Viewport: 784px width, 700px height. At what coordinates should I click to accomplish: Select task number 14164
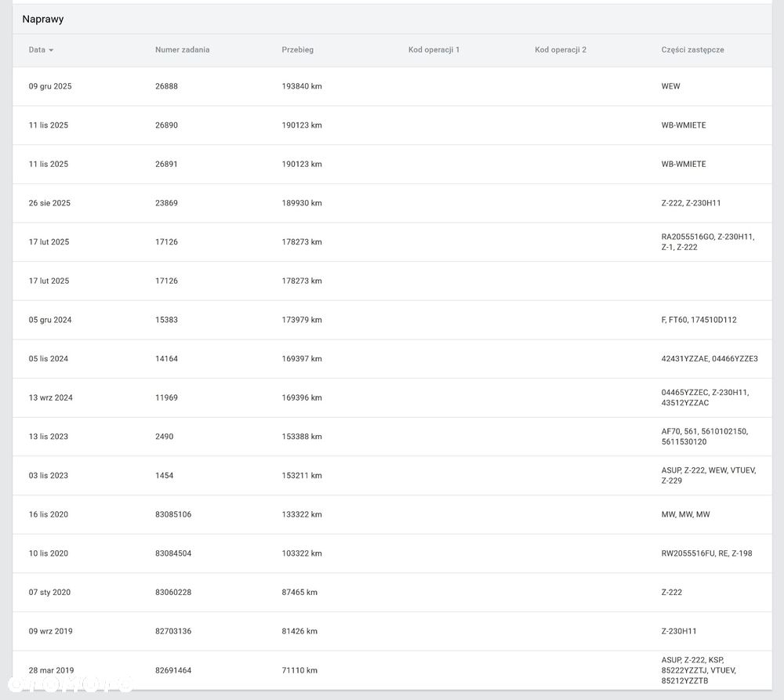point(166,358)
